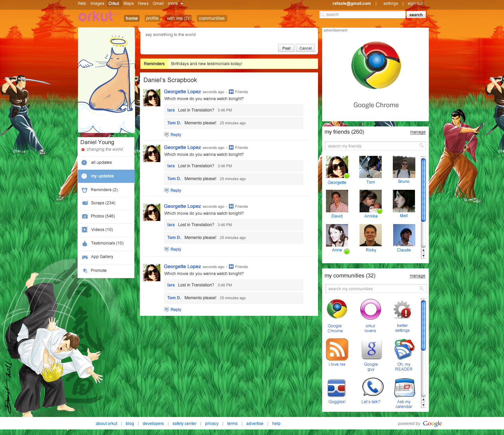
Task: Click the search my communities field
Action: (x=375, y=288)
